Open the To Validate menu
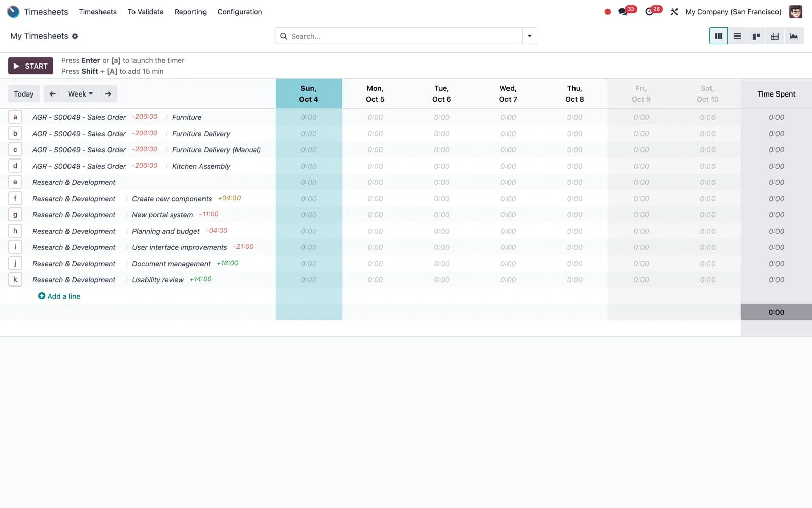The width and height of the screenshot is (812, 508). tap(146, 12)
